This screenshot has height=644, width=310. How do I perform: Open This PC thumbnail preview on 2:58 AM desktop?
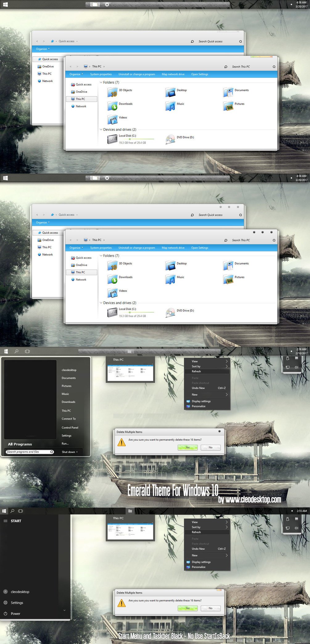tap(130, 373)
